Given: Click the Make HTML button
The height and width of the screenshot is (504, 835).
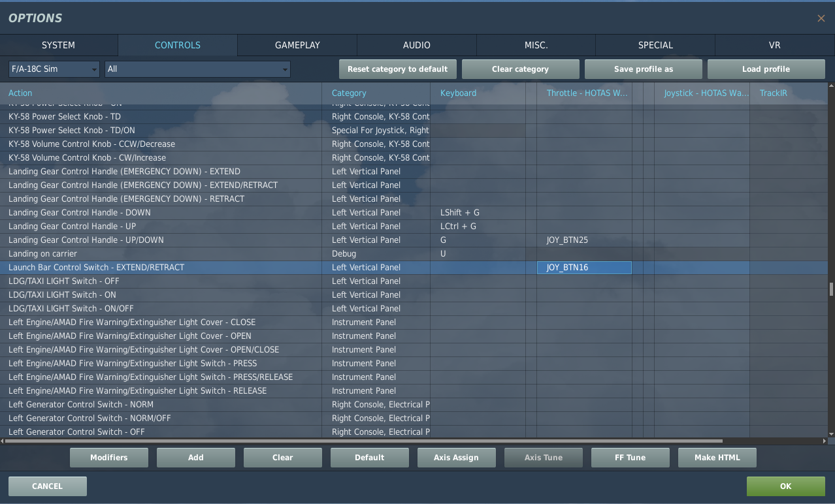Looking at the screenshot, I should [717, 458].
